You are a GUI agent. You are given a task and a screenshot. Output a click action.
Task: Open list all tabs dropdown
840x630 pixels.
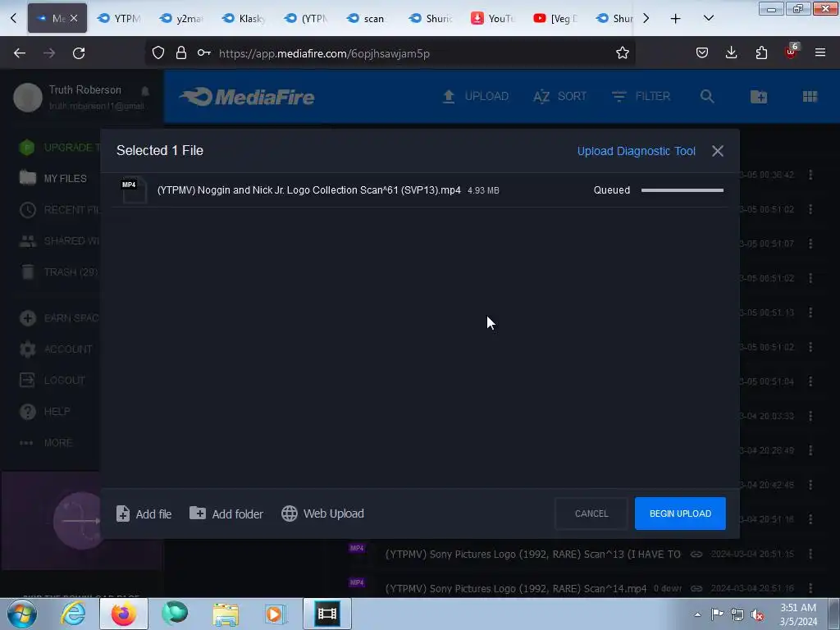click(x=708, y=18)
